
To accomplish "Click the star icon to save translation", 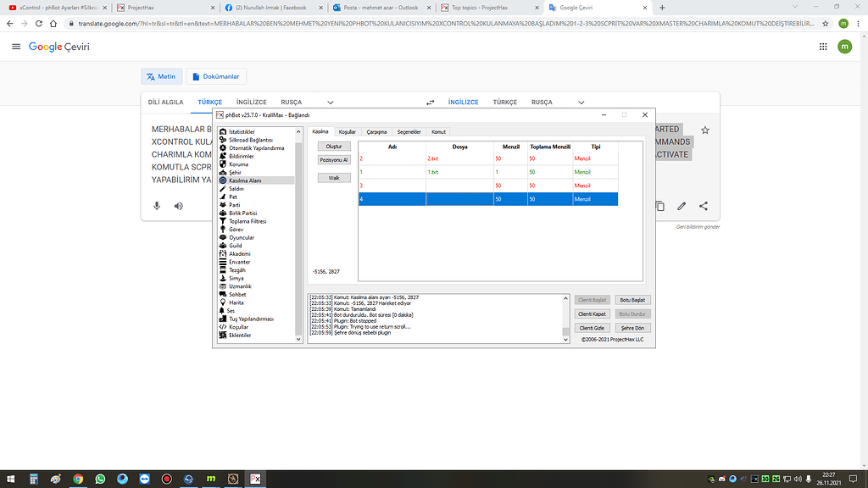I will (704, 130).
